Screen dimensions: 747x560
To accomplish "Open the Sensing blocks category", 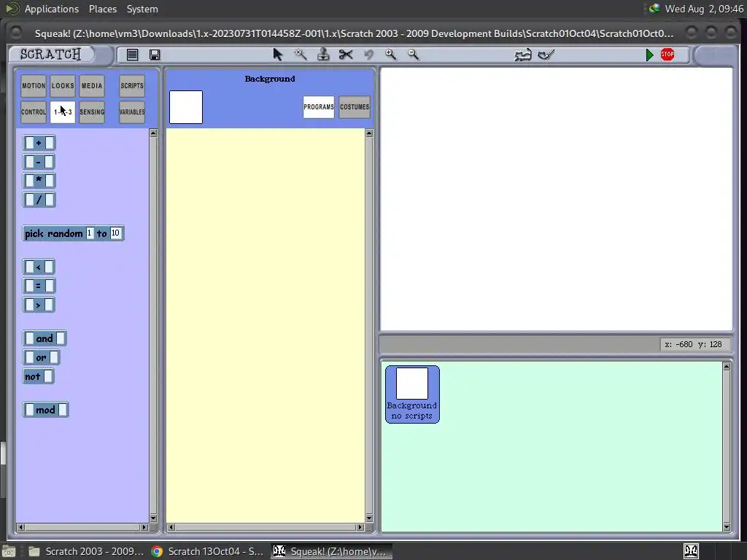I will pos(92,112).
